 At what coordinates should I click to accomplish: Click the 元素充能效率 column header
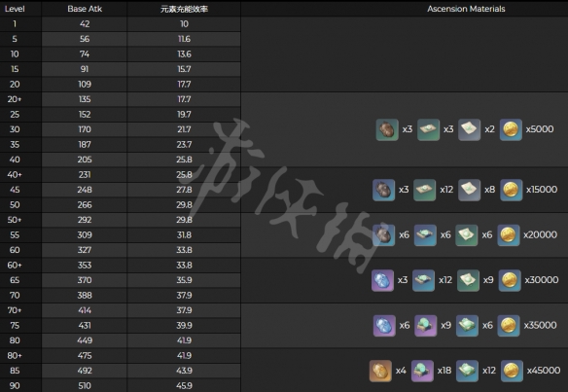click(x=184, y=9)
